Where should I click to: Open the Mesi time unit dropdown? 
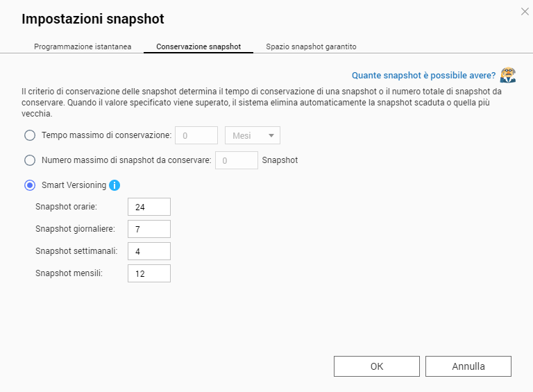[x=252, y=135]
